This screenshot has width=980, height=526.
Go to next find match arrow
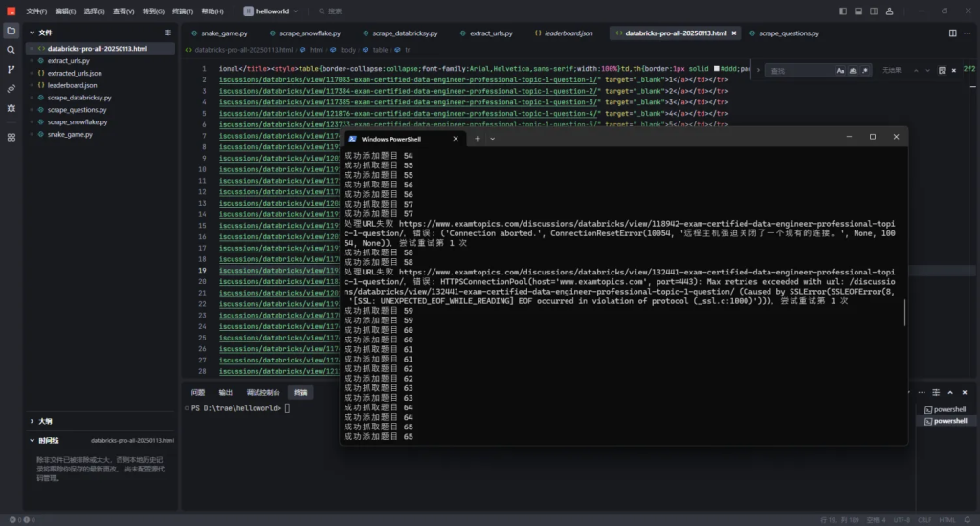pos(928,71)
